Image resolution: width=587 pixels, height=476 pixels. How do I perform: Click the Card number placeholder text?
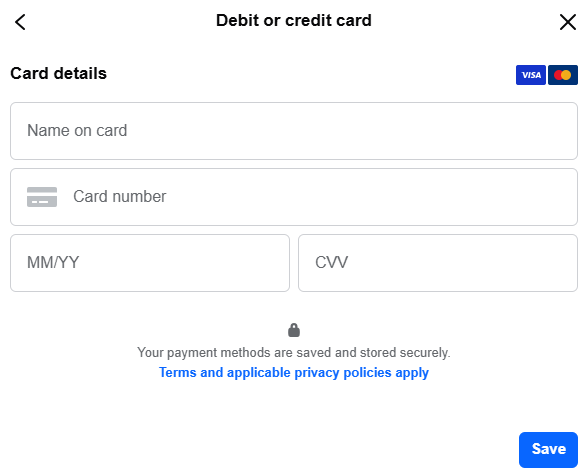coord(119,197)
